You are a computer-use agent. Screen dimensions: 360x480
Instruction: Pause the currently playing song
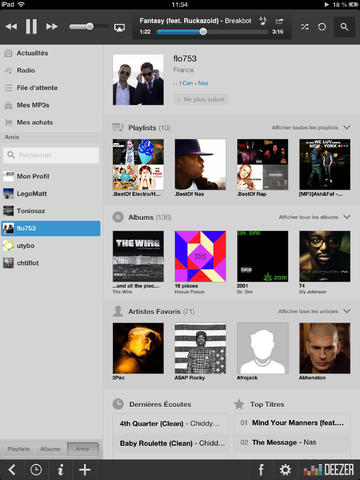[31, 26]
